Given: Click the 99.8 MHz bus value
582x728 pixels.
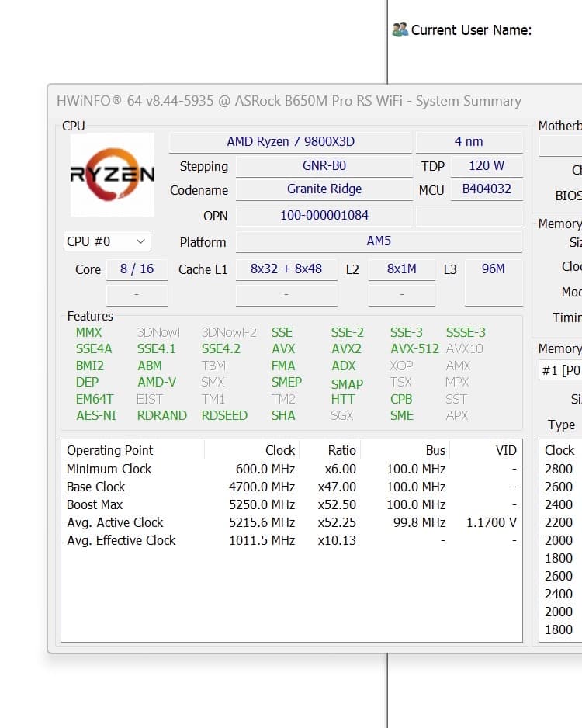Looking at the screenshot, I should 419,522.
